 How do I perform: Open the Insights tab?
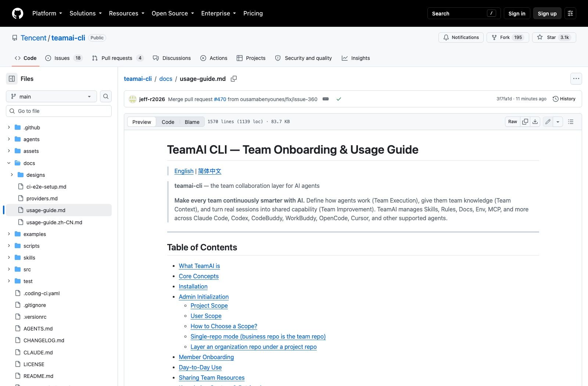pyautogui.click(x=356, y=58)
